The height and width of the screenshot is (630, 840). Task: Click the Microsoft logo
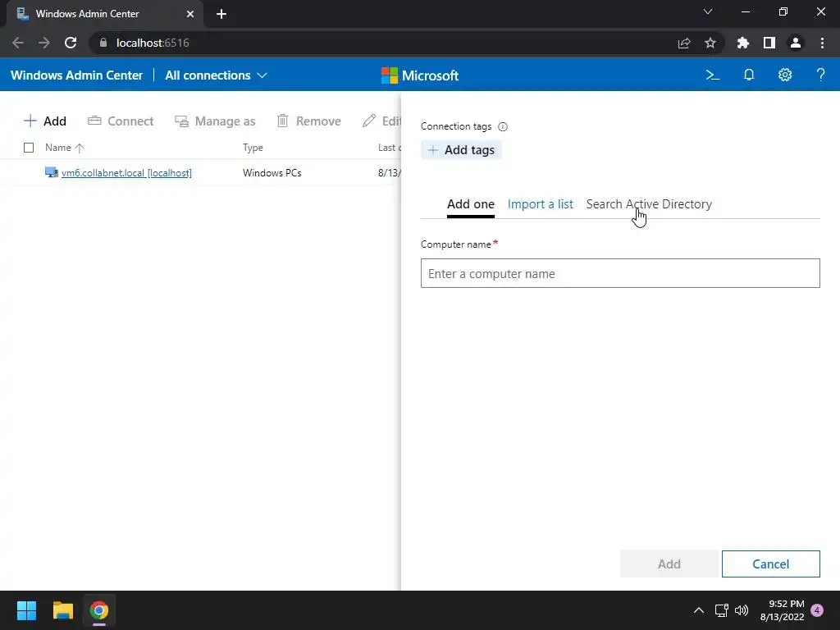click(419, 75)
